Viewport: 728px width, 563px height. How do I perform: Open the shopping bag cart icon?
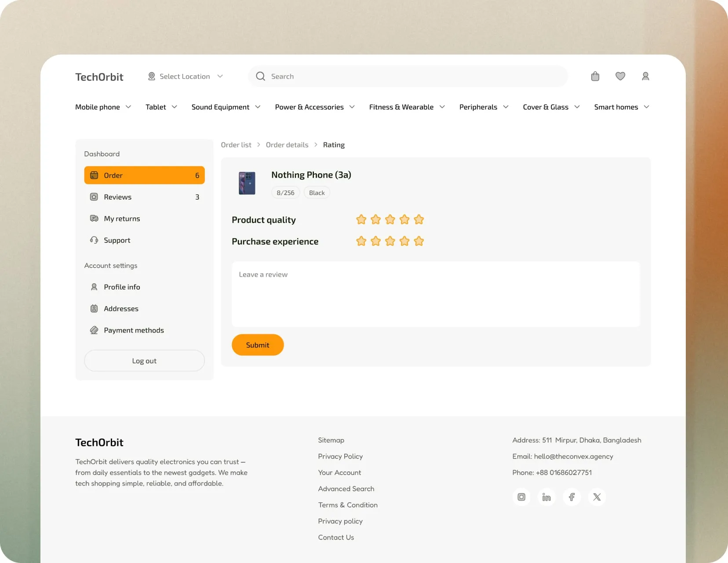595,77
